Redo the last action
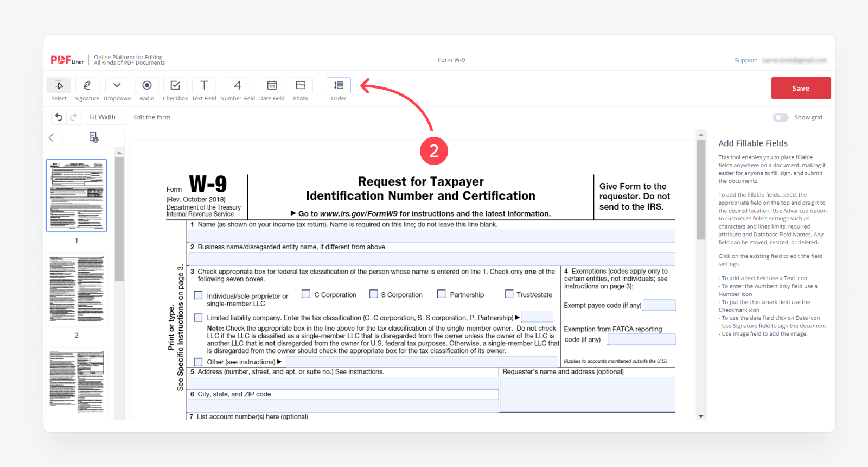868x467 pixels. [74, 117]
